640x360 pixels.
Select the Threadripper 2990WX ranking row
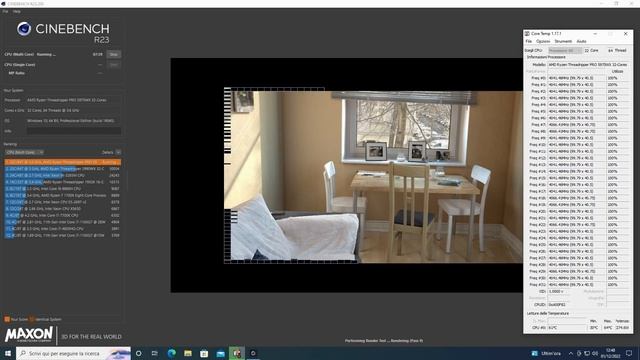click(x=63, y=169)
